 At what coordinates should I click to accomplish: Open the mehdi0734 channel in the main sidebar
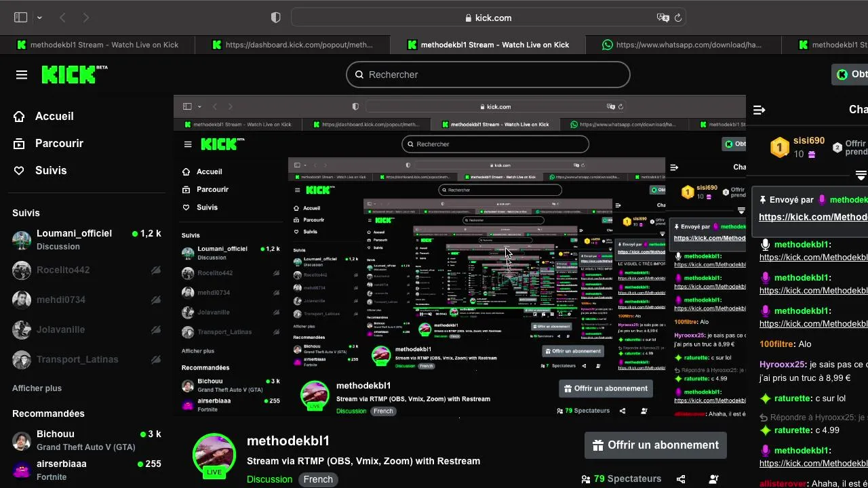click(87, 300)
